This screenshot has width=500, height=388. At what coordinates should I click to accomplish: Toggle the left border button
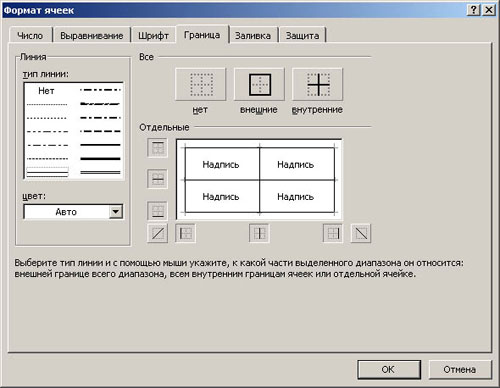[185, 233]
